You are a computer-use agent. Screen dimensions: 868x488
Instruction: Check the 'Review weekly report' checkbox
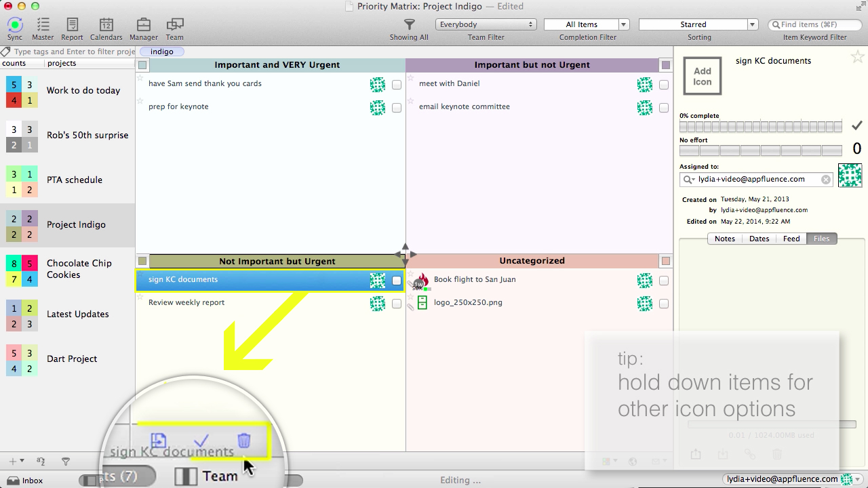[x=397, y=304]
